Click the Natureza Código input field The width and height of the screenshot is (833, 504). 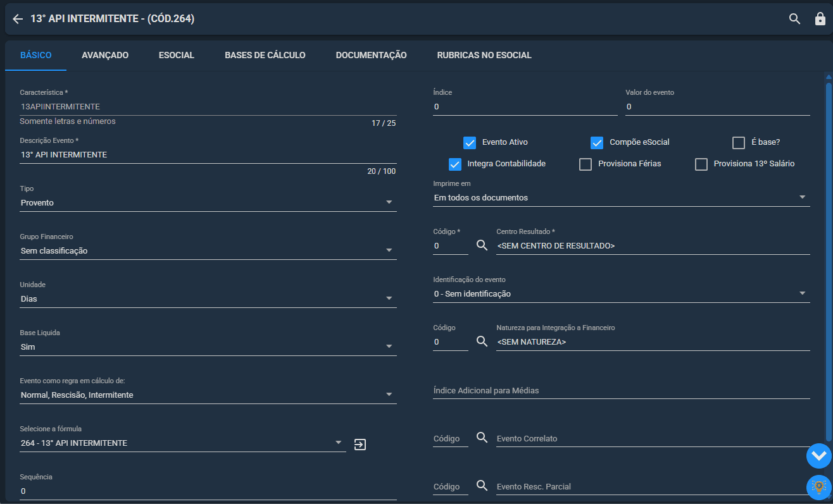(x=451, y=342)
